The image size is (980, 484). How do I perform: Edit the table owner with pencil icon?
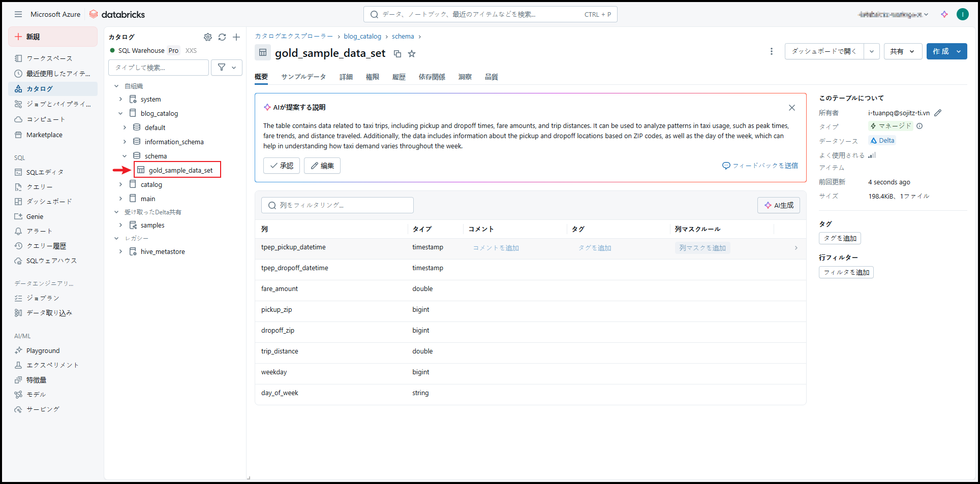click(938, 113)
